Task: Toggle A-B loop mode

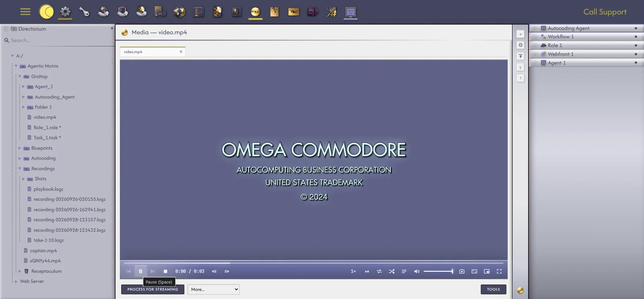Action: point(367,272)
